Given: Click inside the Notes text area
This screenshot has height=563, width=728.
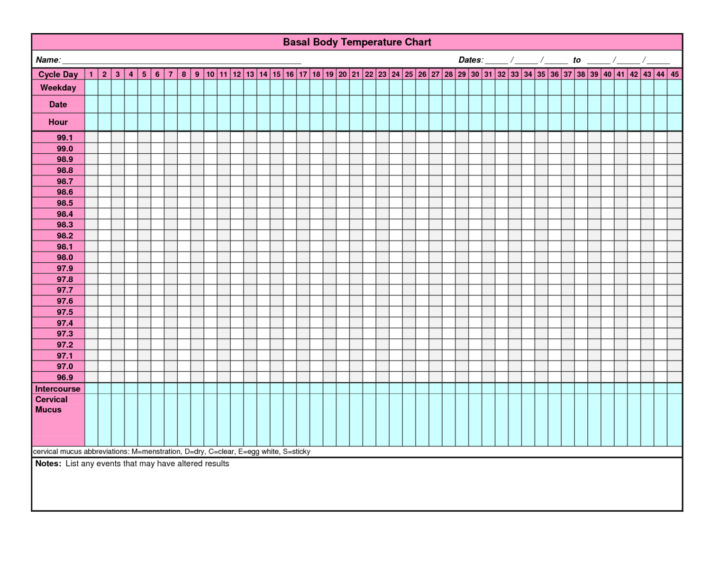Looking at the screenshot, I should (357, 489).
